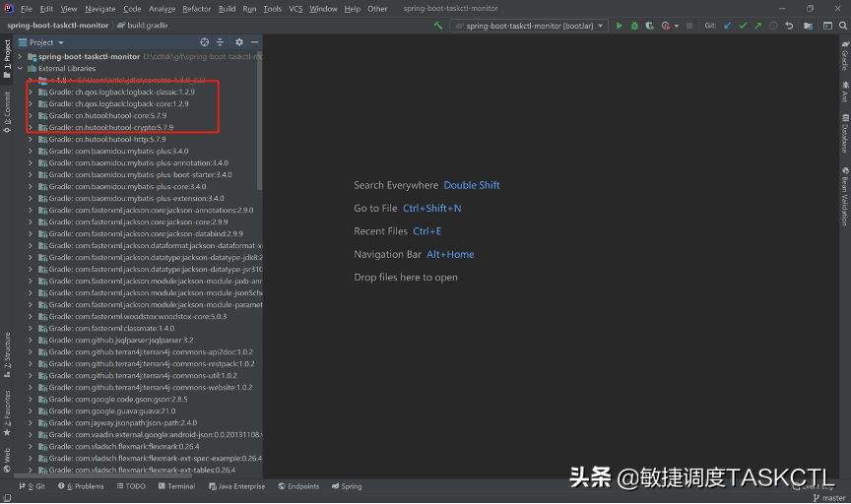Open the Tools menu
851x504 pixels.
pos(273,9)
